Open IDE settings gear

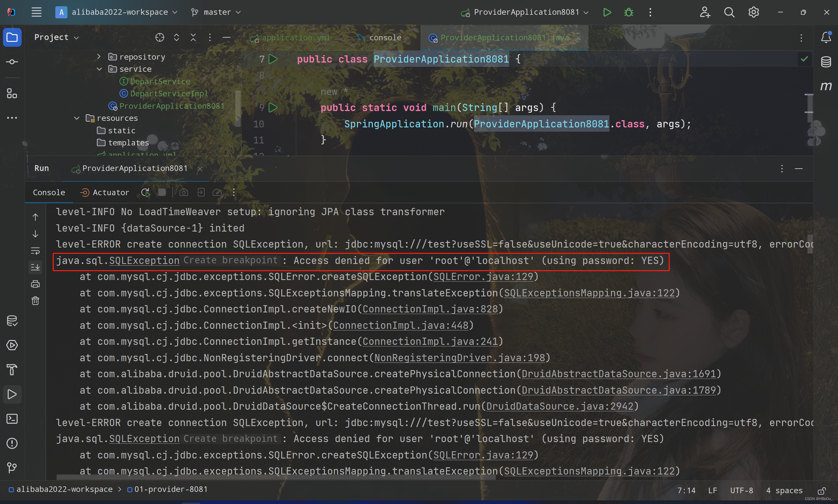(x=754, y=12)
